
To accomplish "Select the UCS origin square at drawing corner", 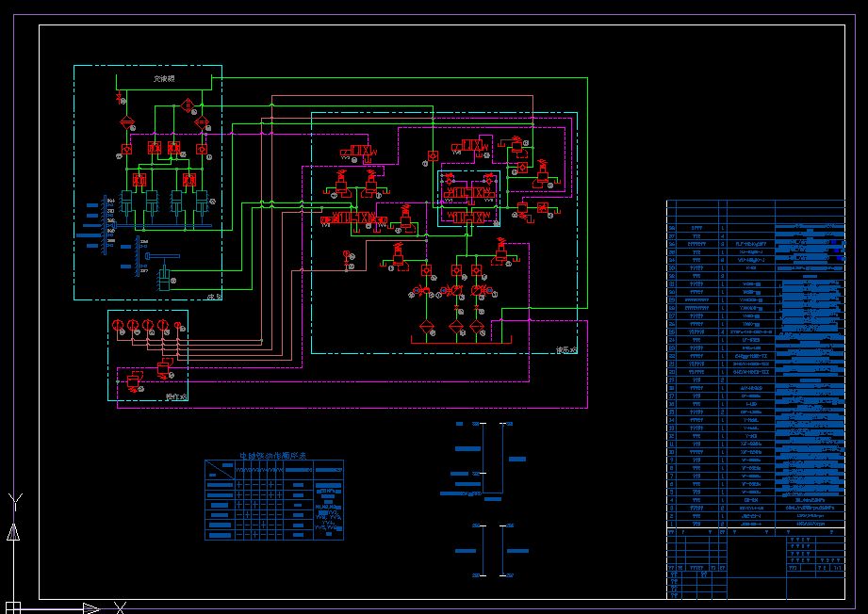I will [x=13, y=607].
